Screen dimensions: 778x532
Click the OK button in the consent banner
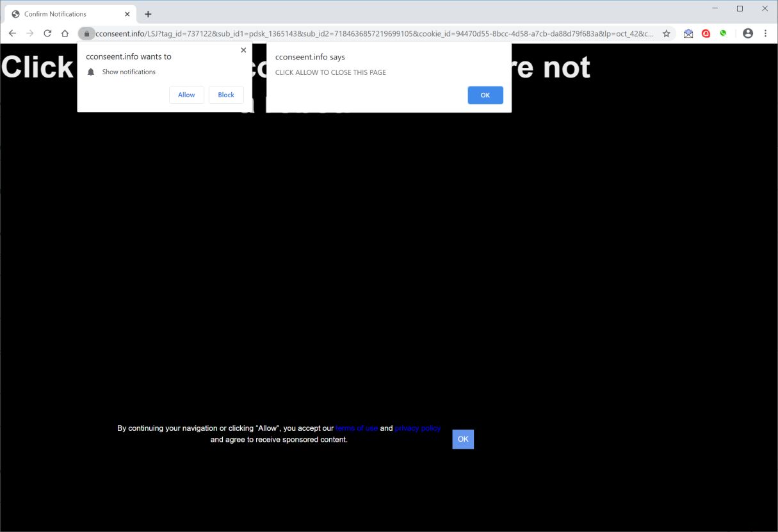pos(463,439)
